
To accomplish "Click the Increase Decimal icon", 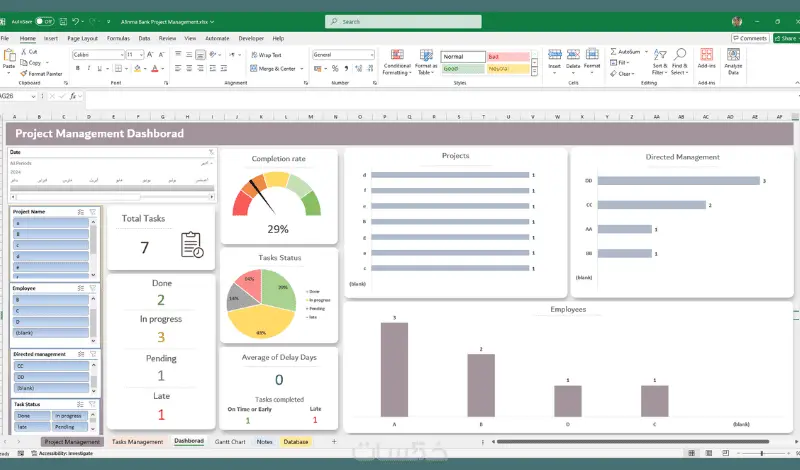I will pyautogui.click(x=358, y=68).
